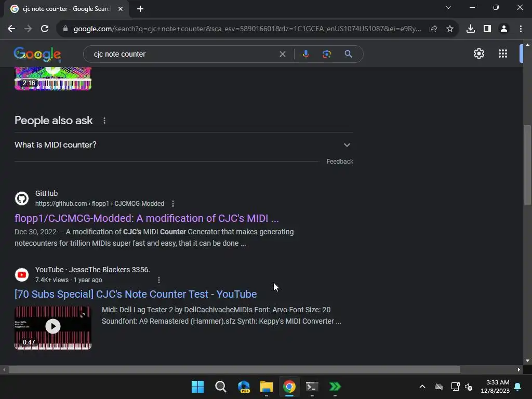Open GitHub result more options
This screenshot has width=532, height=399.
[173, 204]
